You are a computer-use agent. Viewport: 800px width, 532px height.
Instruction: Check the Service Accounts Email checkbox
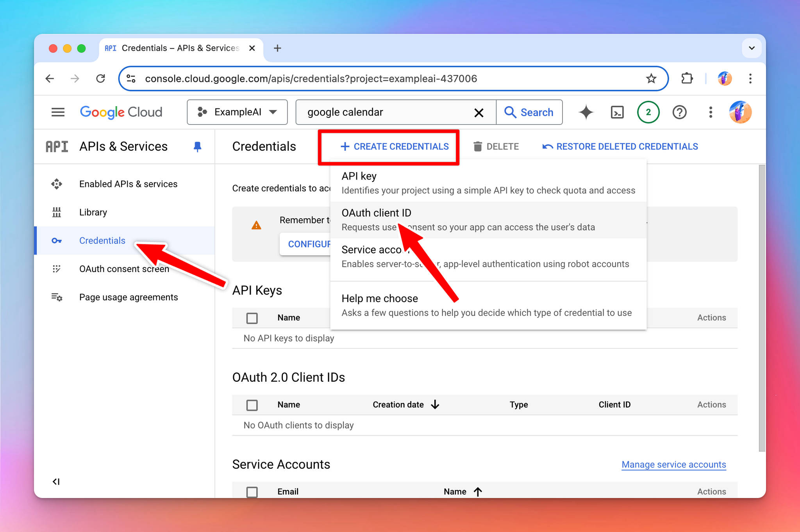pos(252,492)
